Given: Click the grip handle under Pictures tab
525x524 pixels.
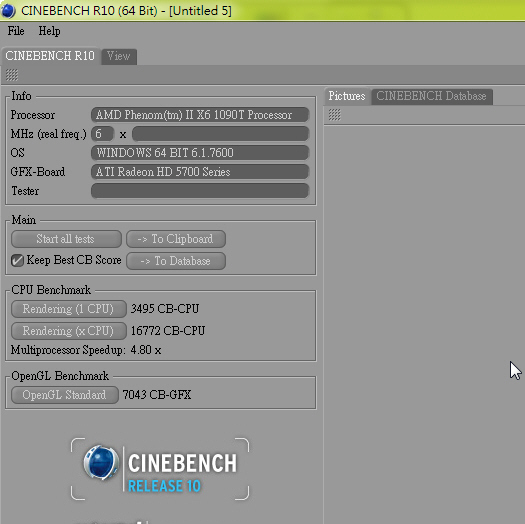Looking at the screenshot, I should pos(334,115).
